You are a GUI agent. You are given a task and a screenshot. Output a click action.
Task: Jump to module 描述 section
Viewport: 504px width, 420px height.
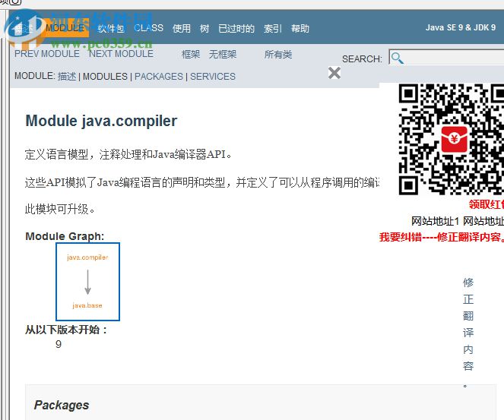click(67, 77)
